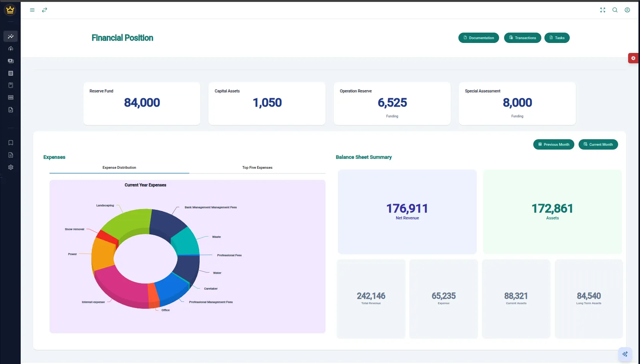640x364 pixels.
Task: Open the financial dashboard icon in sidebar
Action: click(x=10, y=36)
